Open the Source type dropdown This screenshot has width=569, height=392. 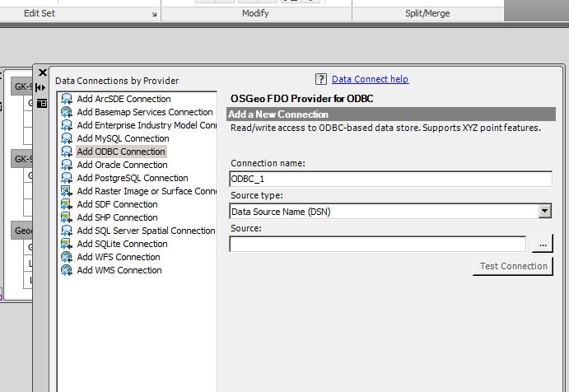point(544,212)
